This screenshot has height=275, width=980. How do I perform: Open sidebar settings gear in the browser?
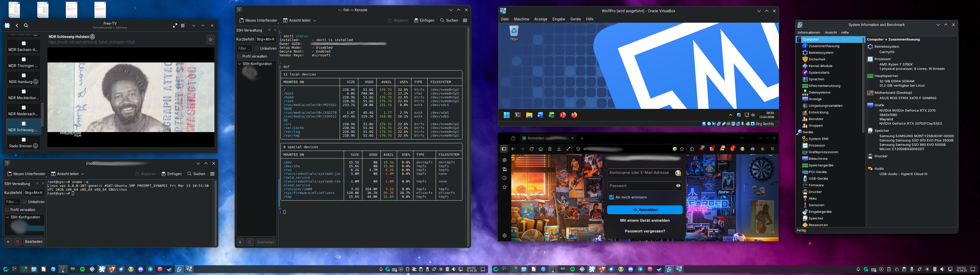coord(505,235)
